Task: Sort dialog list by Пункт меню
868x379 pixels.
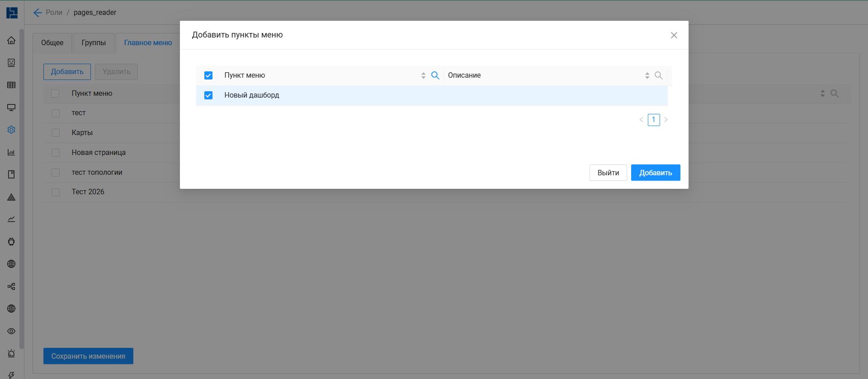Action: [423, 75]
